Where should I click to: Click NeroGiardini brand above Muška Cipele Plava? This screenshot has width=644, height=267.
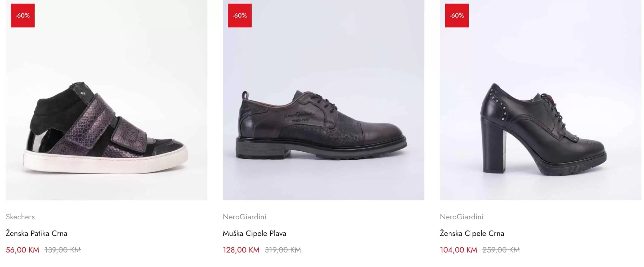[x=244, y=217]
